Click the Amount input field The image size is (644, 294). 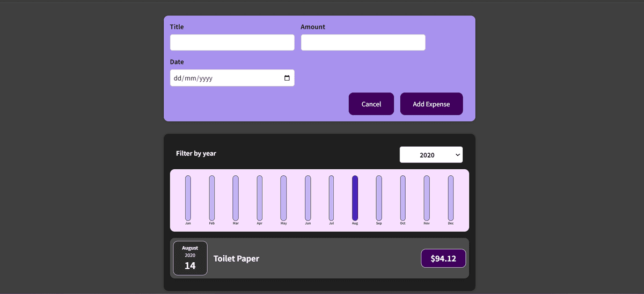pyautogui.click(x=363, y=42)
